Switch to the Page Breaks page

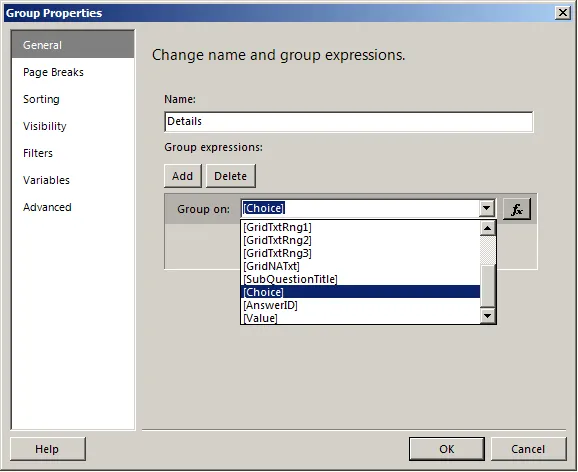pos(73,72)
